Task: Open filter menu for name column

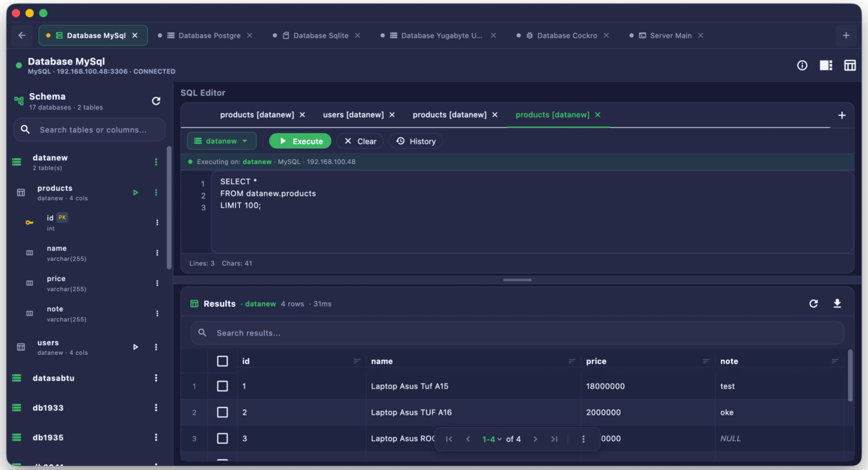Action: tap(572, 361)
